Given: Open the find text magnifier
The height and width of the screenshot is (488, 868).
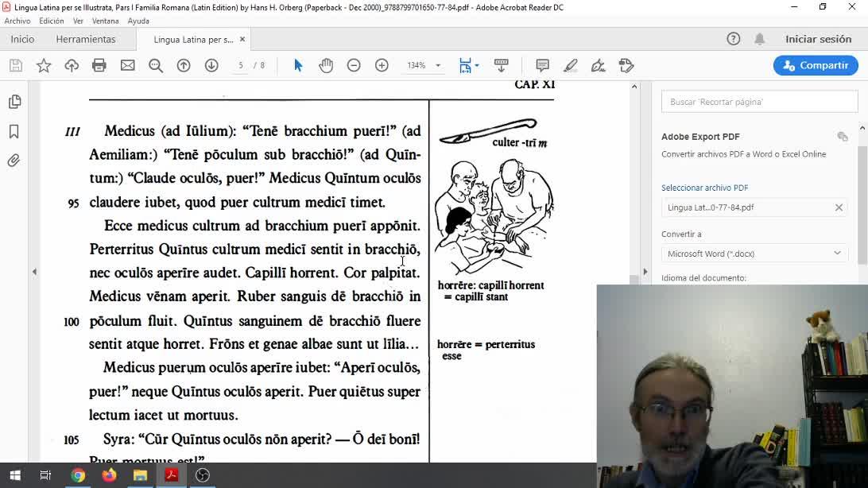Looking at the screenshot, I should click(156, 65).
